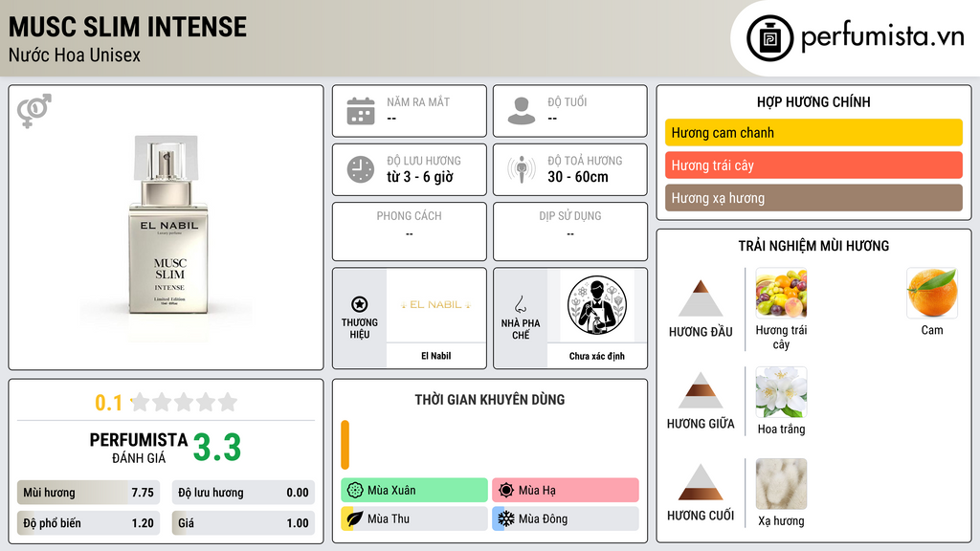Select the brown Hương xạ hương accord bar
Screen dimensions: 980x551
point(813,197)
